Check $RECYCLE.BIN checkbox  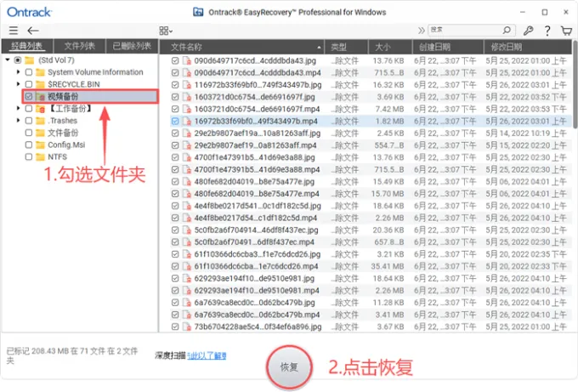(29, 84)
